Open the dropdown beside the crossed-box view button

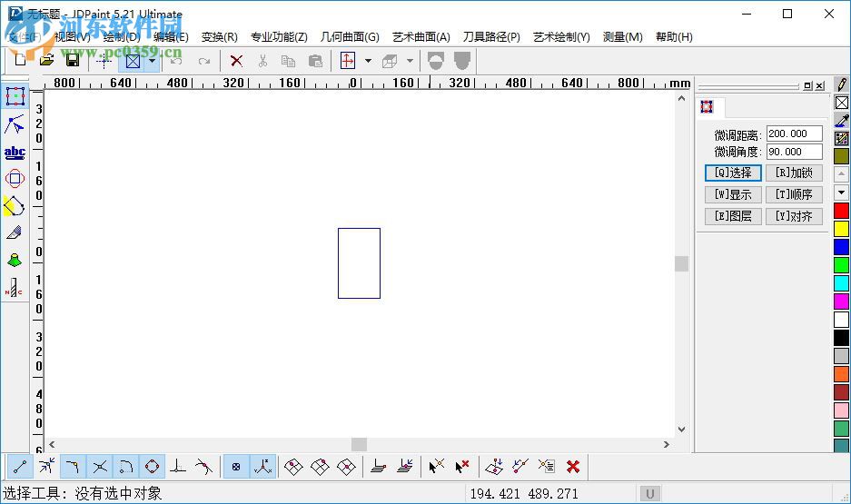click(x=152, y=61)
